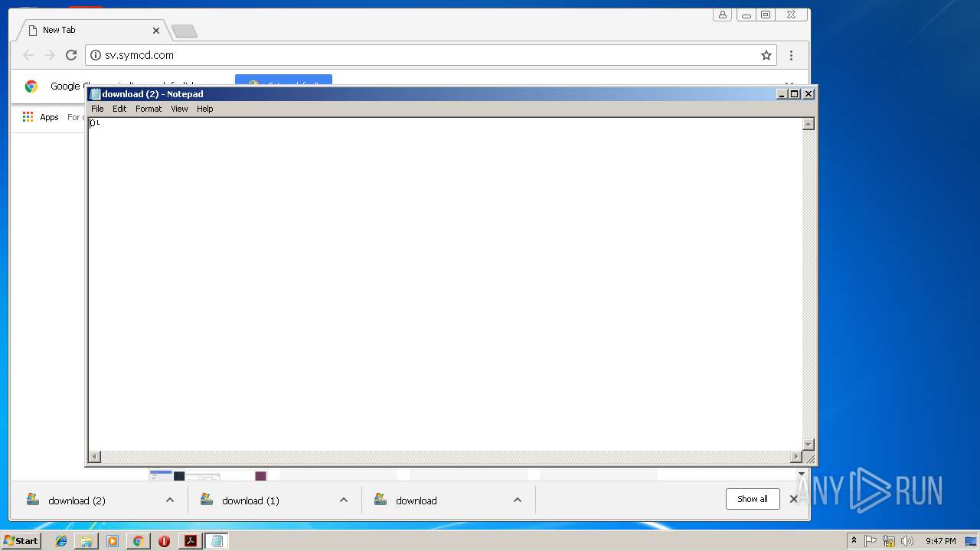The image size is (980, 551).
Task: Expand options for last download item
Action: pyautogui.click(x=518, y=500)
